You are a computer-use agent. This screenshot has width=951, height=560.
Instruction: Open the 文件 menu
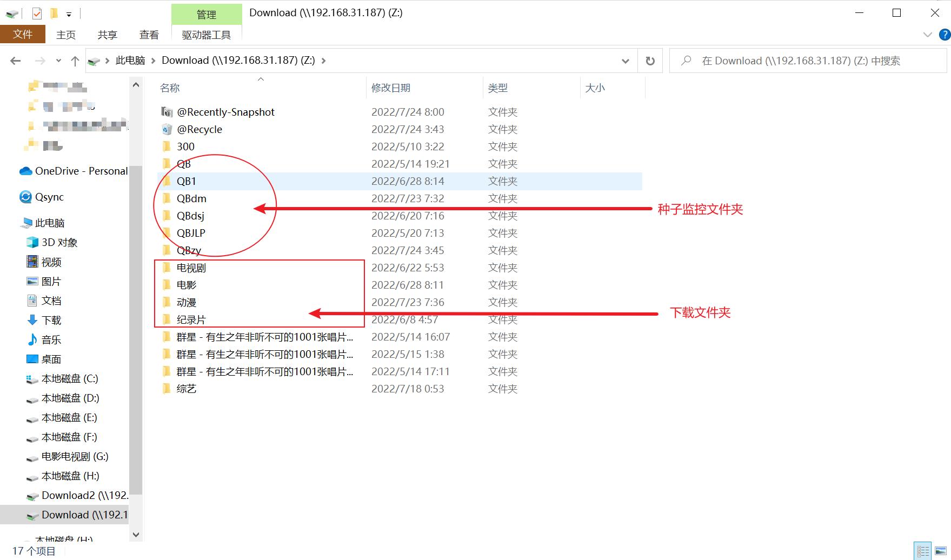coord(23,34)
